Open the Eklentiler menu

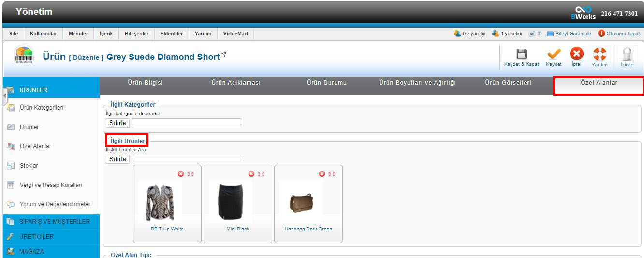point(172,34)
